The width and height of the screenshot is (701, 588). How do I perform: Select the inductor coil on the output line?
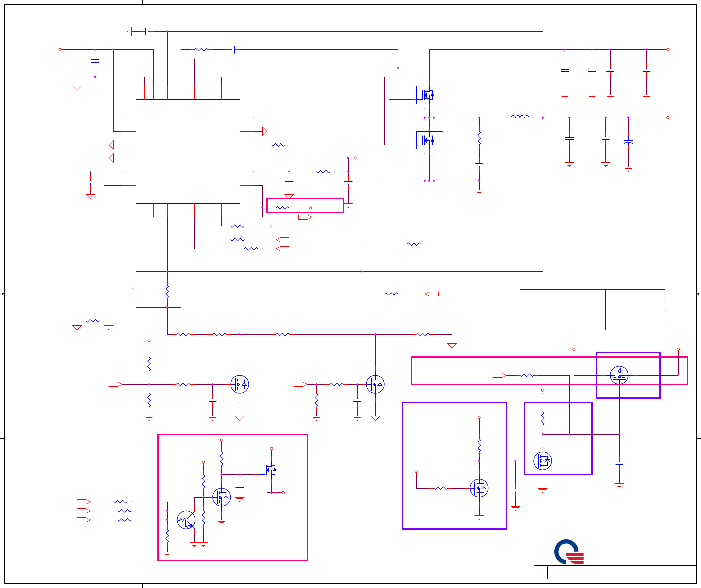520,117
